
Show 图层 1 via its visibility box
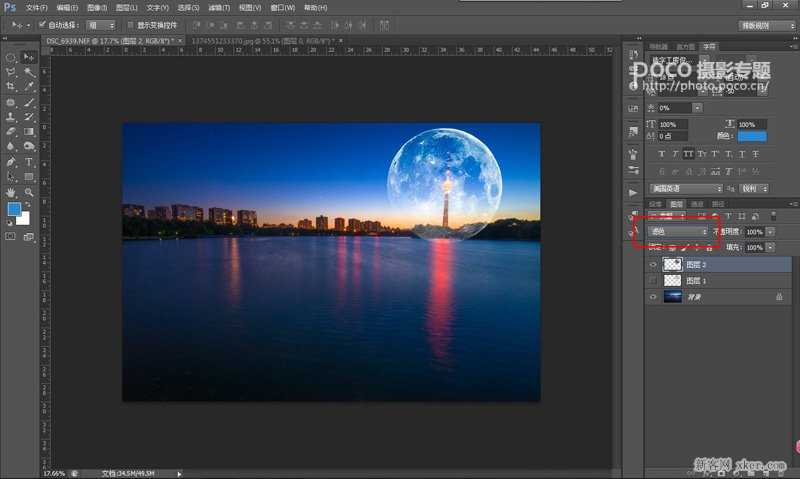tap(653, 281)
